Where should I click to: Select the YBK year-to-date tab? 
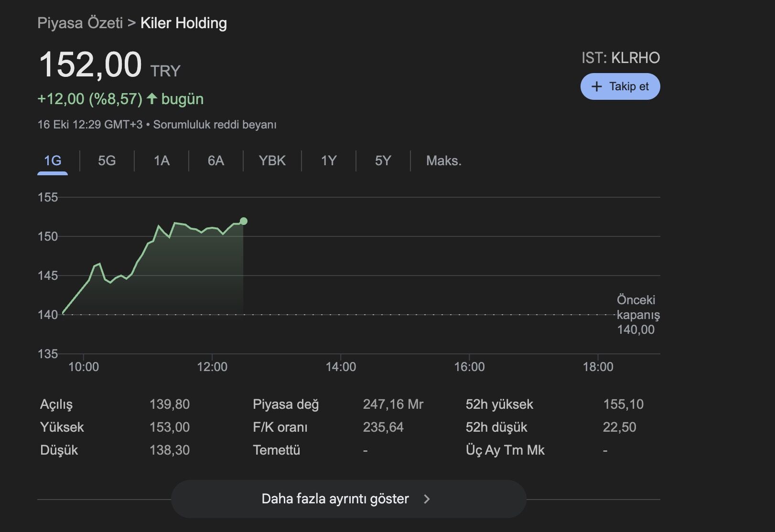pyautogui.click(x=272, y=160)
